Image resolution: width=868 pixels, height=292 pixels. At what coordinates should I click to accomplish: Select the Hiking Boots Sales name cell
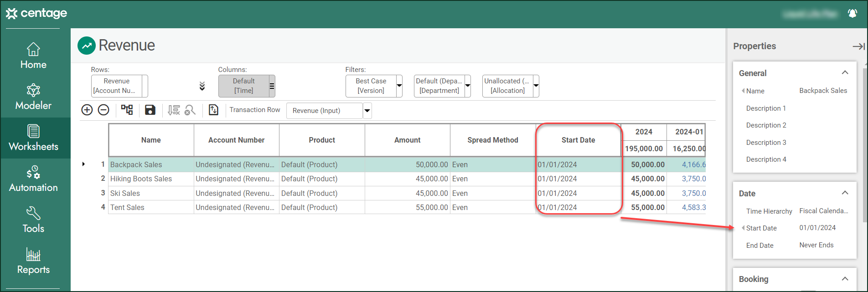[x=151, y=179]
